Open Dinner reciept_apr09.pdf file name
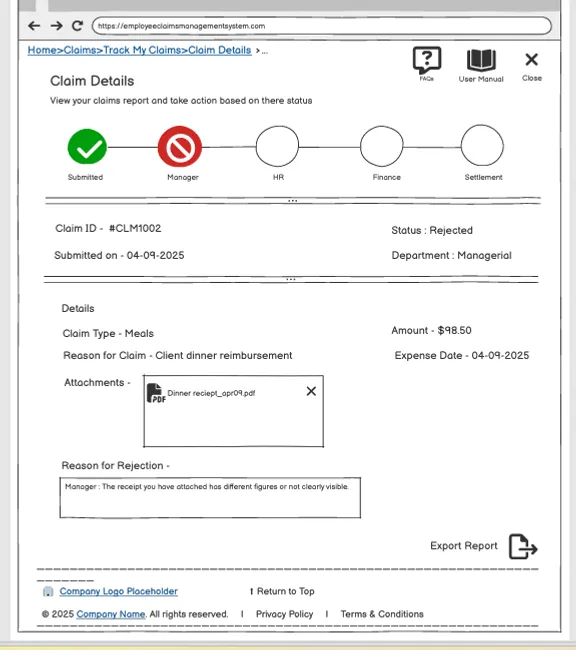 (211, 393)
